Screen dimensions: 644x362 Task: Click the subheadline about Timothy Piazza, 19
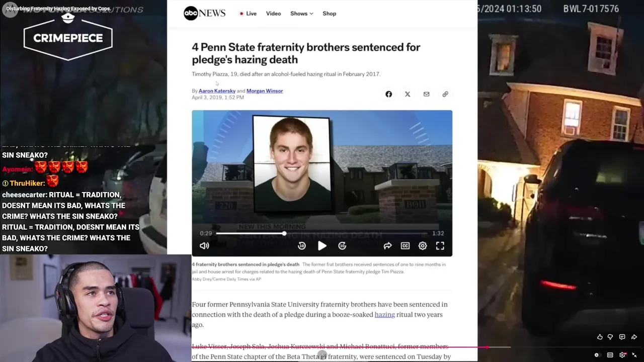pyautogui.click(x=286, y=74)
